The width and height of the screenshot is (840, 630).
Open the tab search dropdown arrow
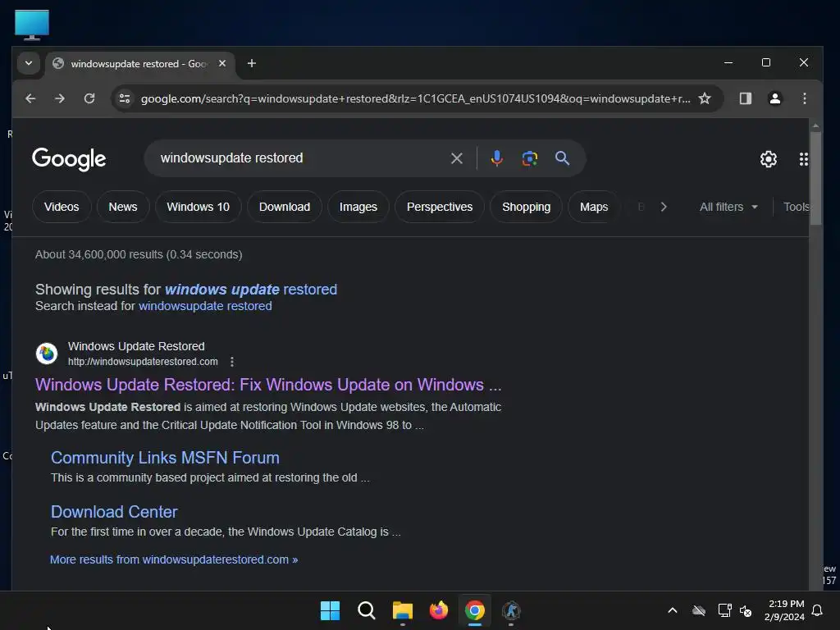[x=29, y=63]
